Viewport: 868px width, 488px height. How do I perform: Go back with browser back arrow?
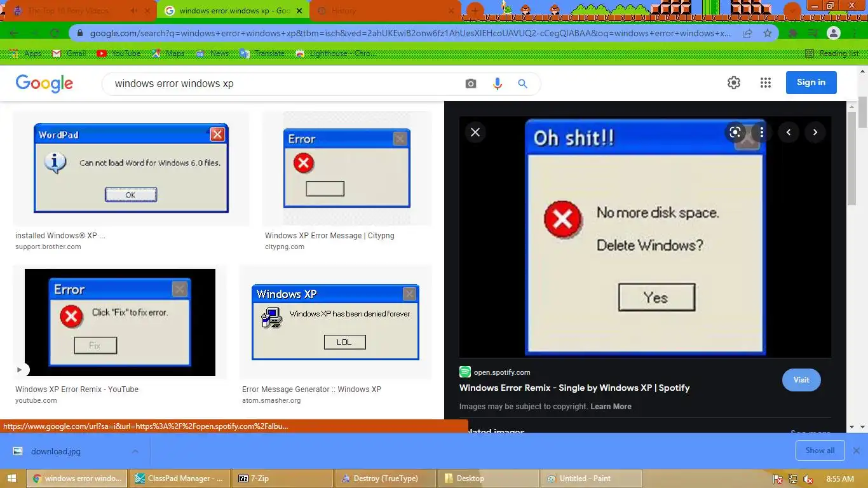pos(14,33)
